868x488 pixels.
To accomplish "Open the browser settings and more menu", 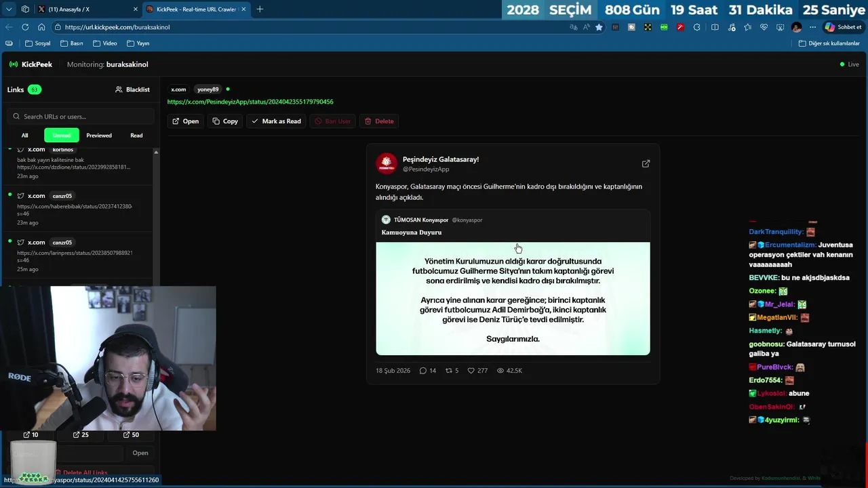I will (812, 27).
